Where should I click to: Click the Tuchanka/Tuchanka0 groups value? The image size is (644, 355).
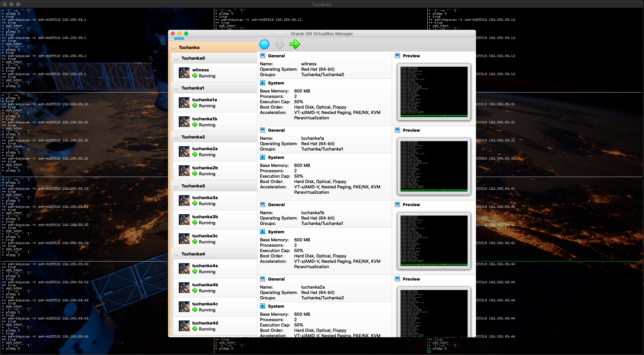[322, 74]
